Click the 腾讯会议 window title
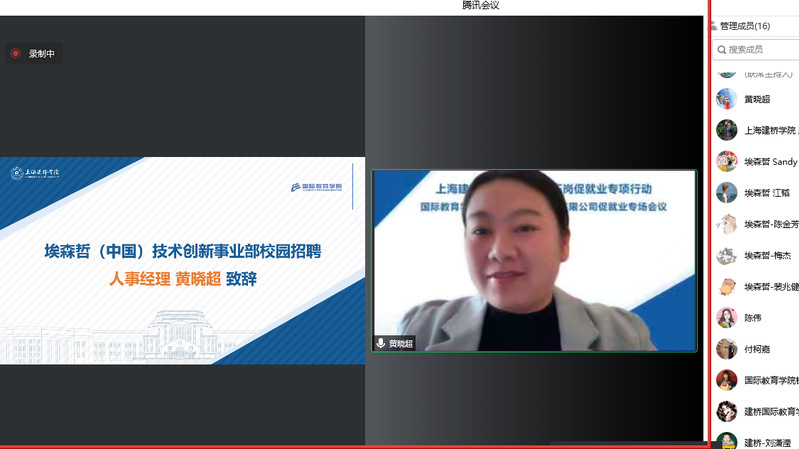 (x=481, y=5)
